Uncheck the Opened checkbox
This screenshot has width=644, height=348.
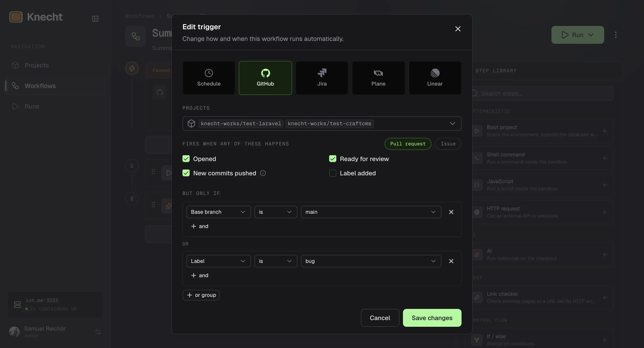coord(186,159)
